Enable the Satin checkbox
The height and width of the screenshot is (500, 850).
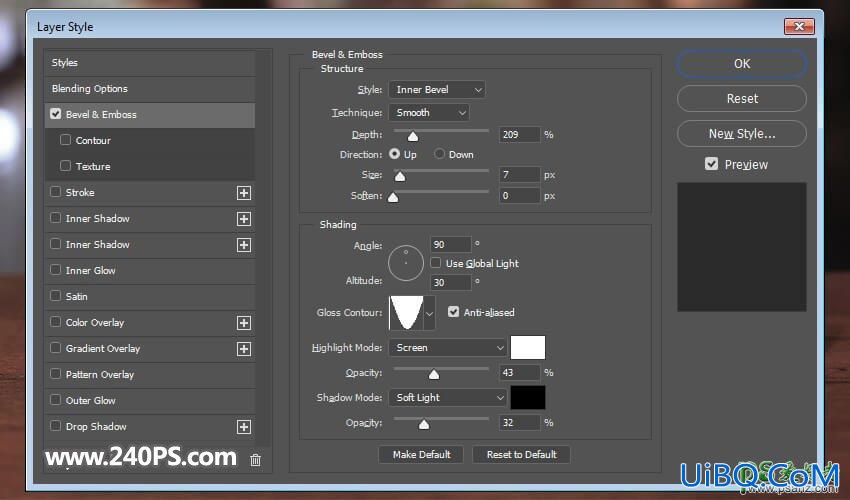coord(55,296)
